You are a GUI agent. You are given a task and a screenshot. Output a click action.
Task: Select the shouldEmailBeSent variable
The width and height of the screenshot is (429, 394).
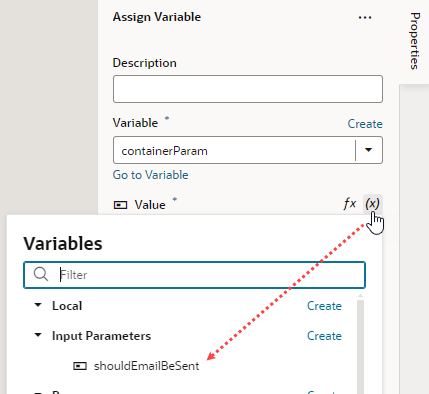pyautogui.click(x=146, y=366)
